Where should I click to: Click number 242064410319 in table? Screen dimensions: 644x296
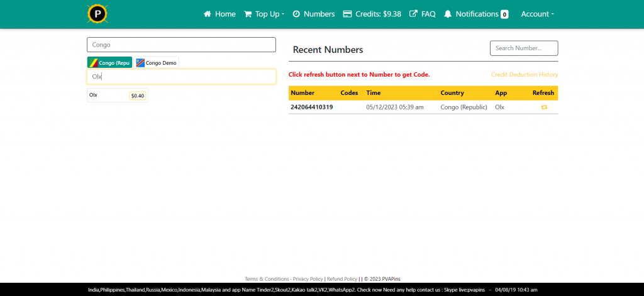(312, 107)
